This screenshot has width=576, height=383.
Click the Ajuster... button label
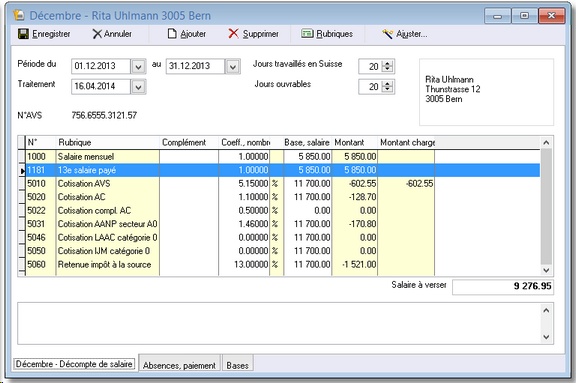pos(411,34)
